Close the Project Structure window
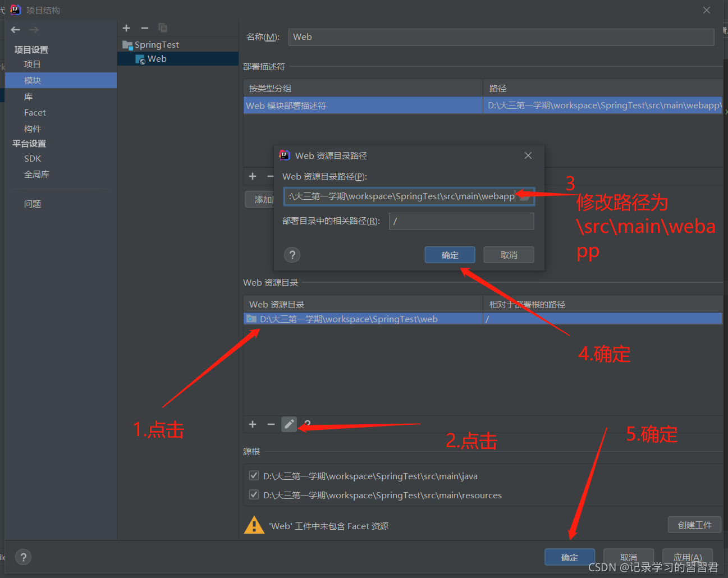The width and height of the screenshot is (728, 578). click(x=707, y=10)
